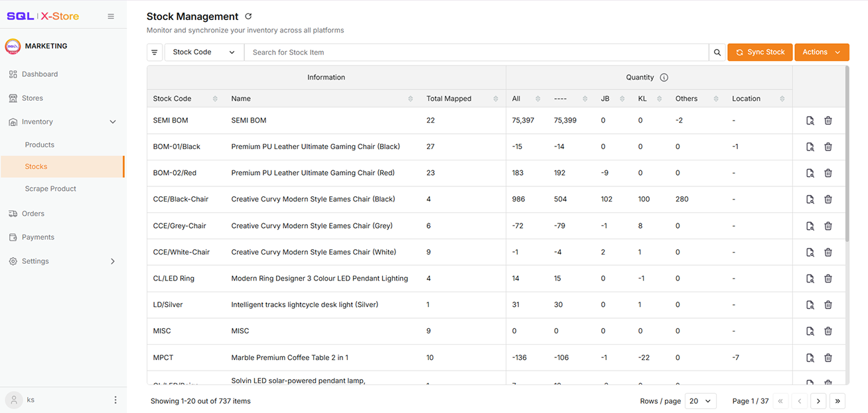Open the Payments menu item
Image resolution: width=868 pixels, height=413 pixels.
tap(38, 237)
